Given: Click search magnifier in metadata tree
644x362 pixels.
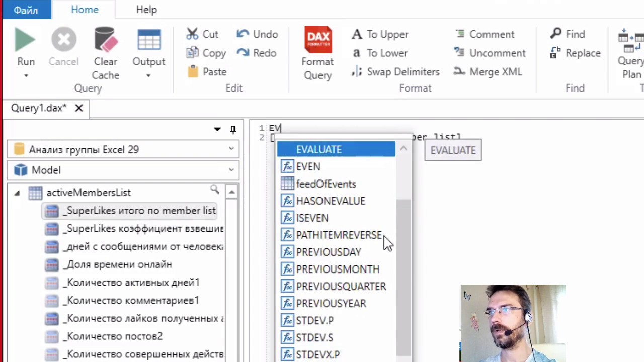Looking at the screenshot, I should pyautogui.click(x=215, y=190).
